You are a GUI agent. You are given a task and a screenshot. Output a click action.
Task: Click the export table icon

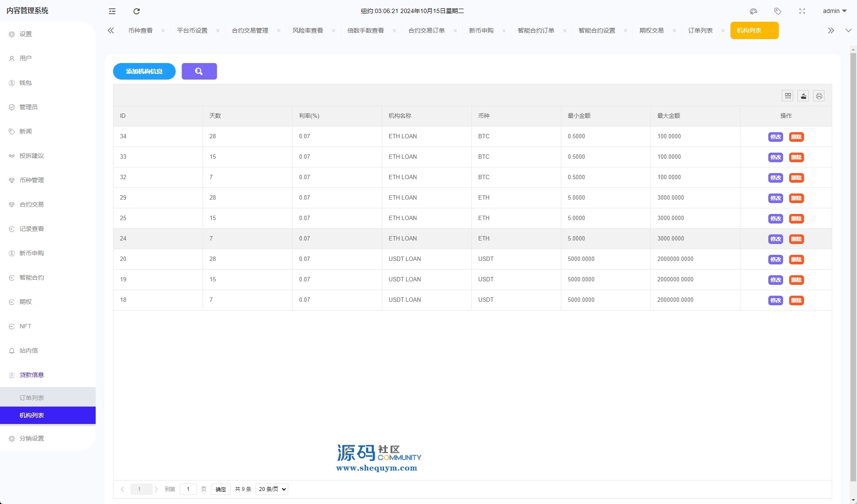[x=804, y=96]
